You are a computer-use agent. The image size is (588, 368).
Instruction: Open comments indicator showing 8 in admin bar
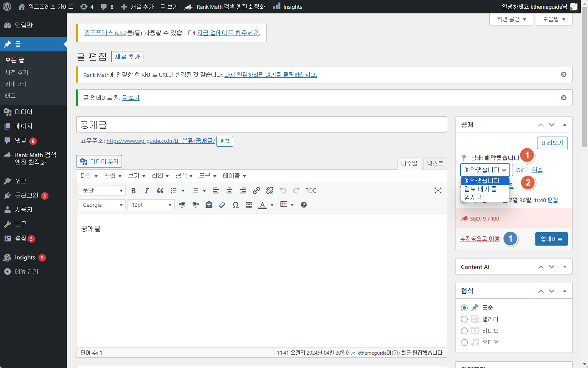107,7
